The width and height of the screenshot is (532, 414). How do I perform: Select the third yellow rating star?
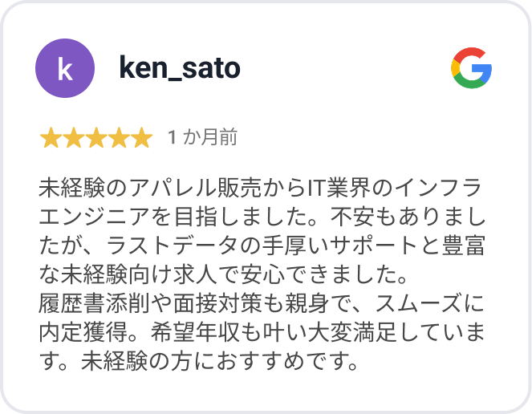(96, 138)
